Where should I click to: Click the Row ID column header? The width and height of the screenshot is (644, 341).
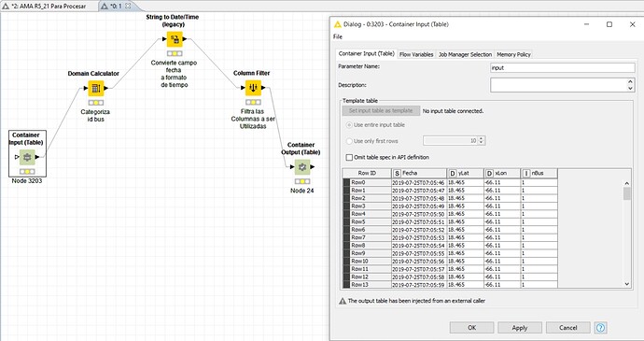pyautogui.click(x=367, y=173)
